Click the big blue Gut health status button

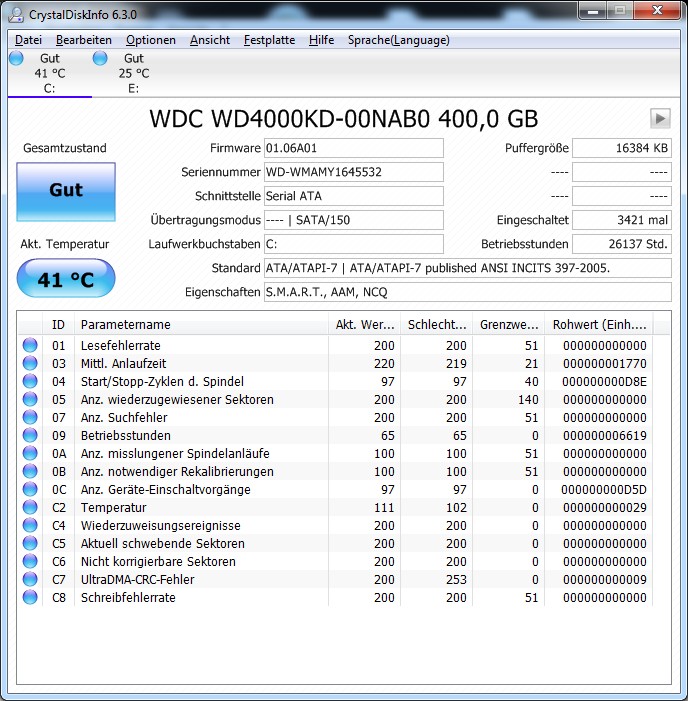click(66, 191)
